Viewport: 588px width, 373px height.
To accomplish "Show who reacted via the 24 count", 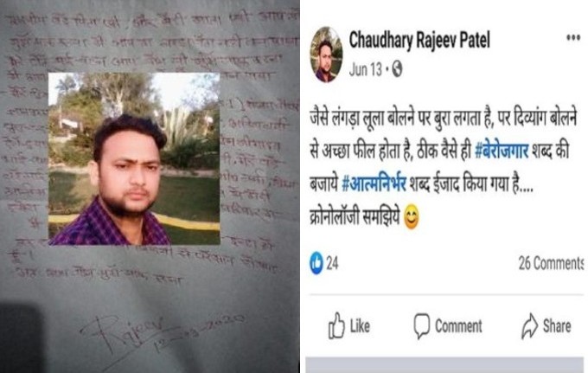I will [332, 263].
